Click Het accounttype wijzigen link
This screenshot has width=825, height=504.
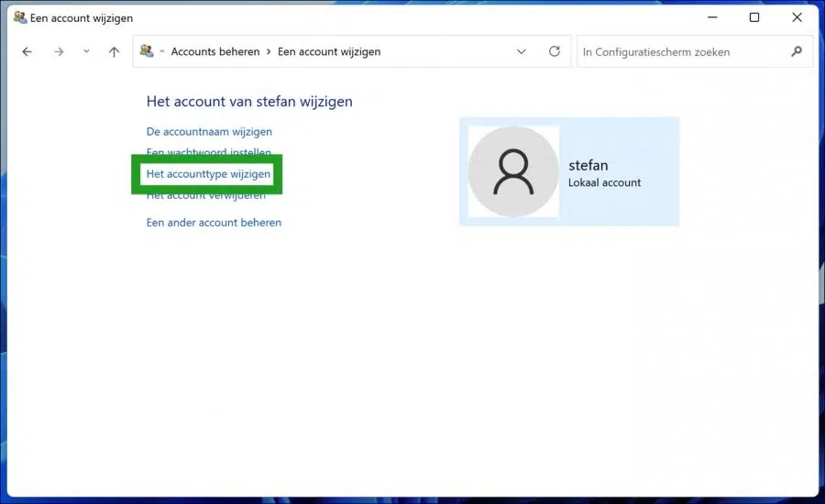click(208, 173)
